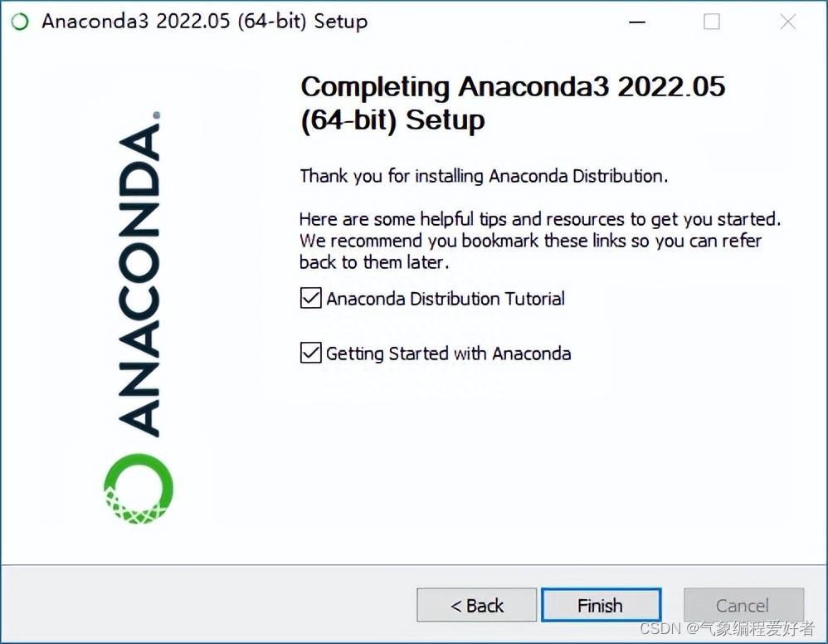Finish the Anaconda3 installation

(601, 605)
